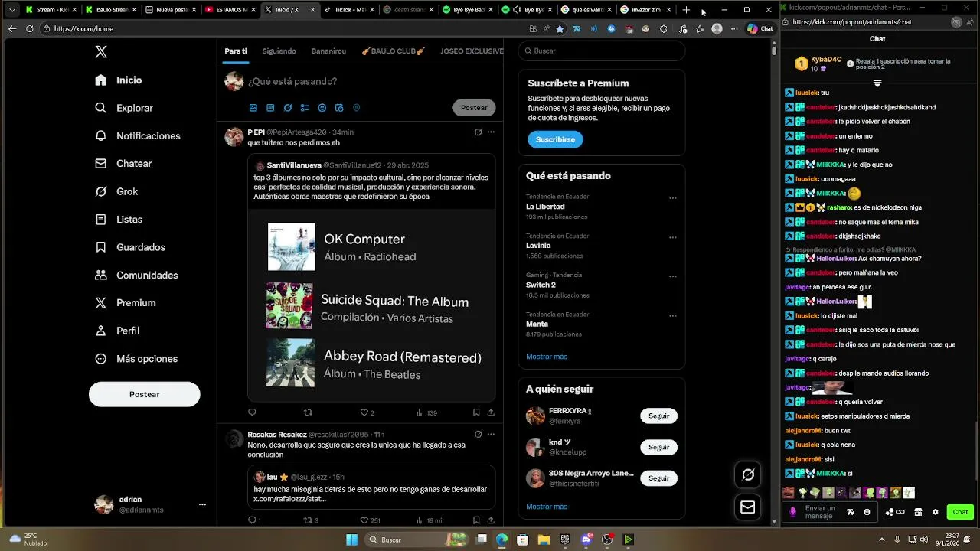Open more options on Resakas Resakez post

pyautogui.click(x=491, y=434)
